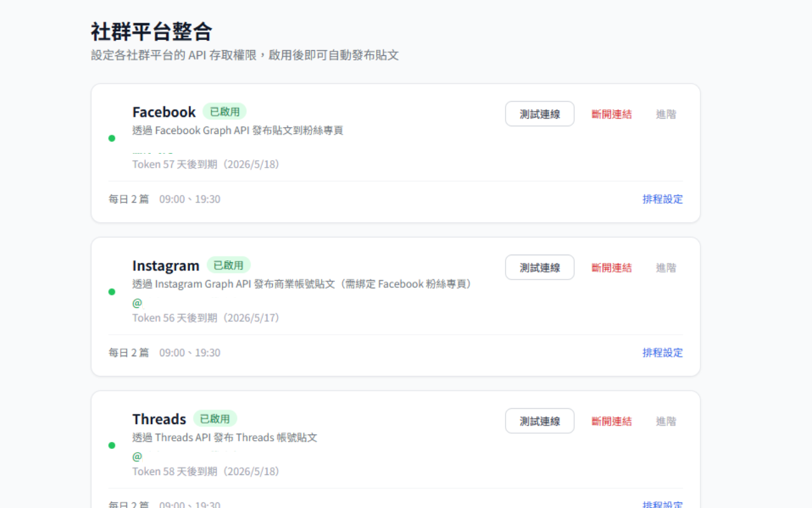Image resolution: width=812 pixels, height=508 pixels.
Task: Click 斷開連結 to disconnect Instagram
Action: [611, 267]
